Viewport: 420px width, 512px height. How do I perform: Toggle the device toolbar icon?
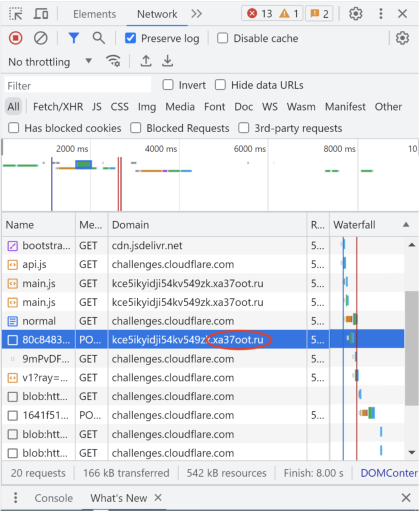click(40, 13)
